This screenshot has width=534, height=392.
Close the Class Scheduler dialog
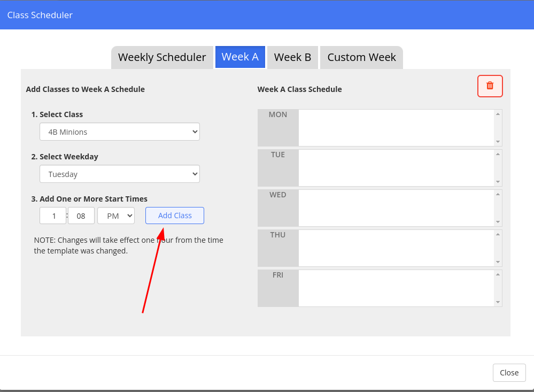pyautogui.click(x=509, y=373)
